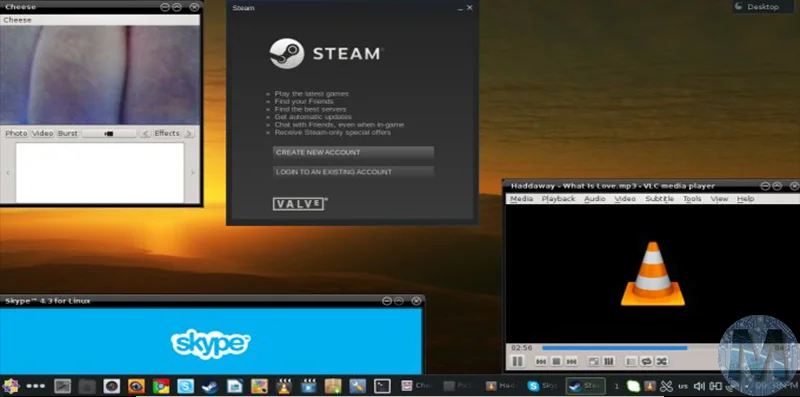Image resolution: width=800 pixels, height=397 pixels.
Task: Open the Tools menu in VLC
Action: click(692, 198)
